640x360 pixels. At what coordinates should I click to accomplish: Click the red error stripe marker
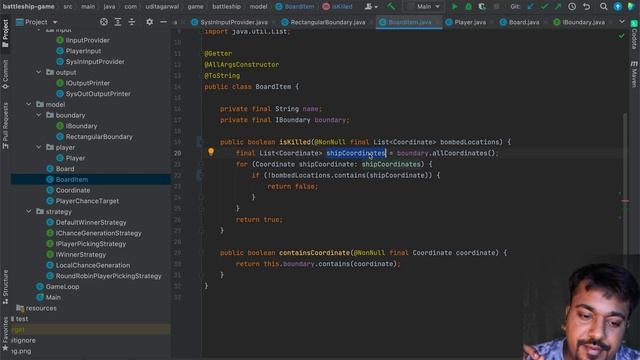point(625,200)
